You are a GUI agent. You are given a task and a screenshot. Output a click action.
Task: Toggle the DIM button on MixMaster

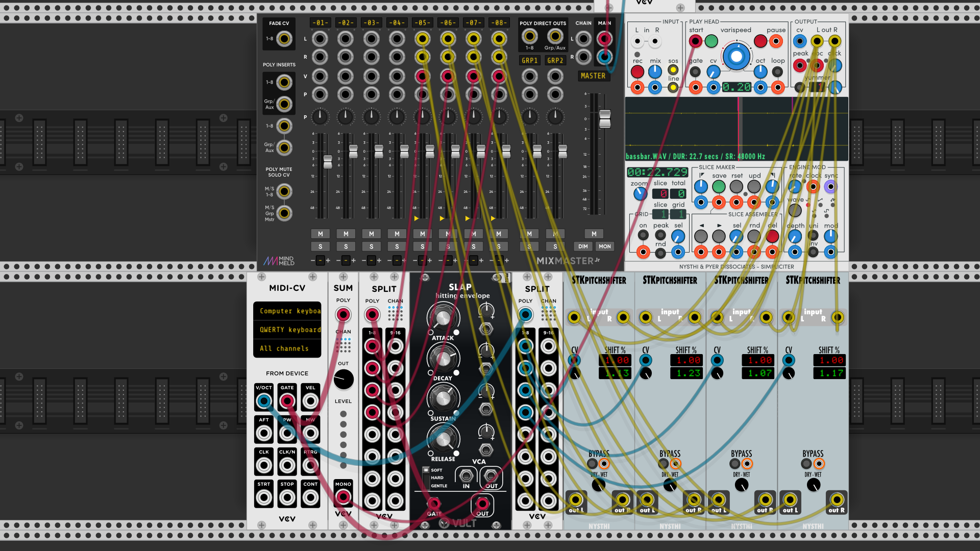583,246
